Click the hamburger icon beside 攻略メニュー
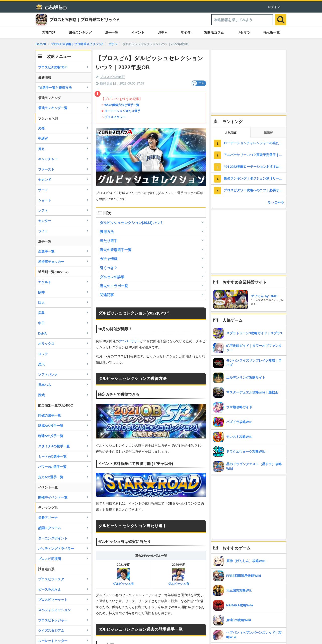322x644 pixels. (x=40, y=56)
